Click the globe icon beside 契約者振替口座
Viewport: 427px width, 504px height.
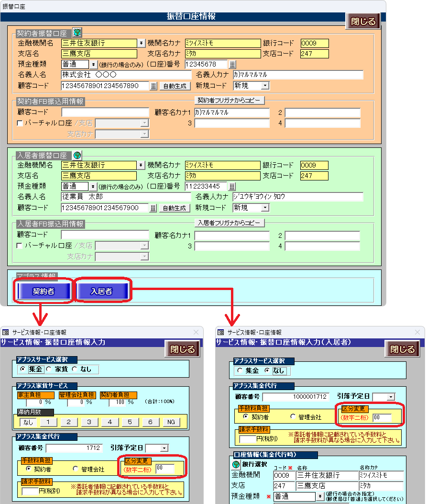[77, 33]
